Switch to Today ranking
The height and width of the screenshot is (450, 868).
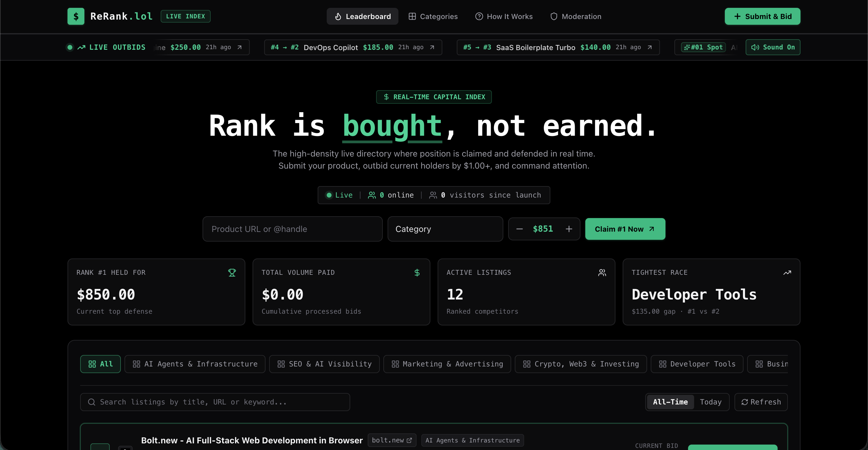tap(711, 402)
